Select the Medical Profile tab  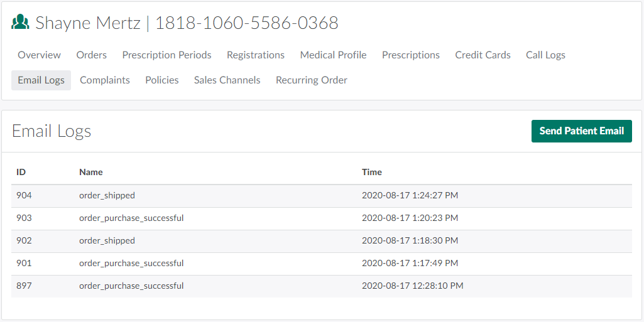pyautogui.click(x=333, y=55)
